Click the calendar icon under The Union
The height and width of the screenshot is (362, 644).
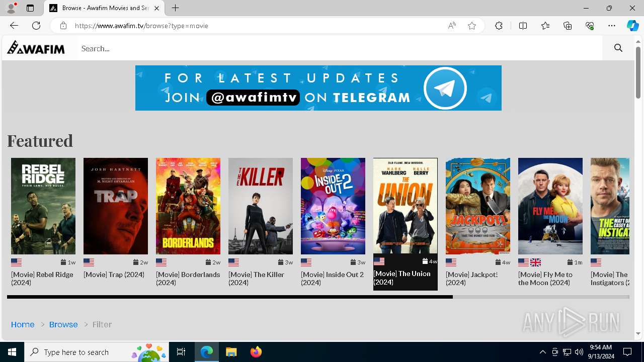425,261
